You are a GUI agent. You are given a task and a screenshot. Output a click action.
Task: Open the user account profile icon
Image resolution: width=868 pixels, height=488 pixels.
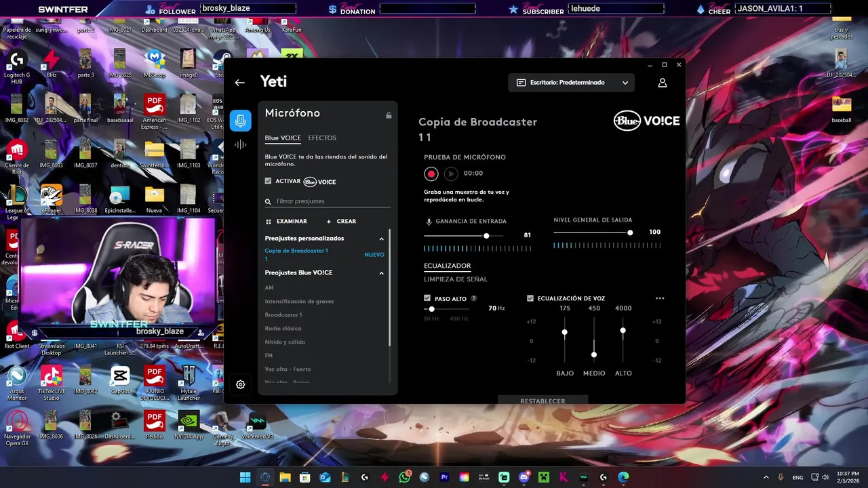click(x=663, y=83)
